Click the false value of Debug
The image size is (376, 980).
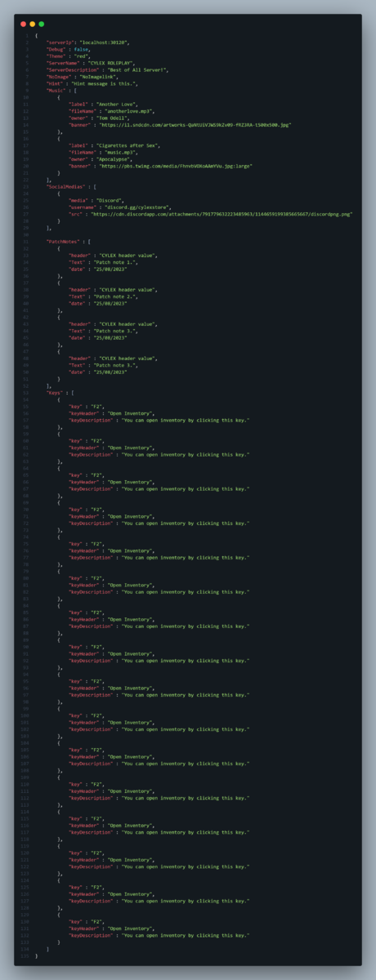click(80, 49)
